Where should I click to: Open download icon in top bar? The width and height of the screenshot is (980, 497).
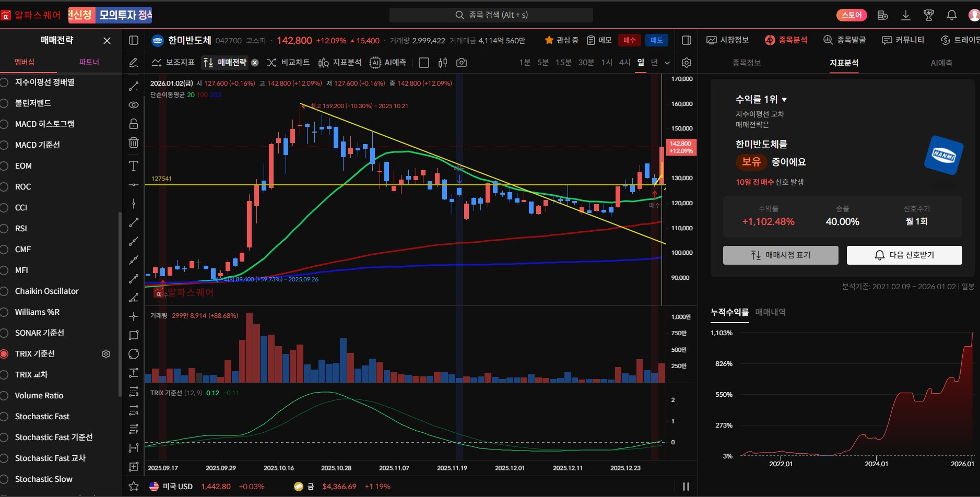point(906,15)
